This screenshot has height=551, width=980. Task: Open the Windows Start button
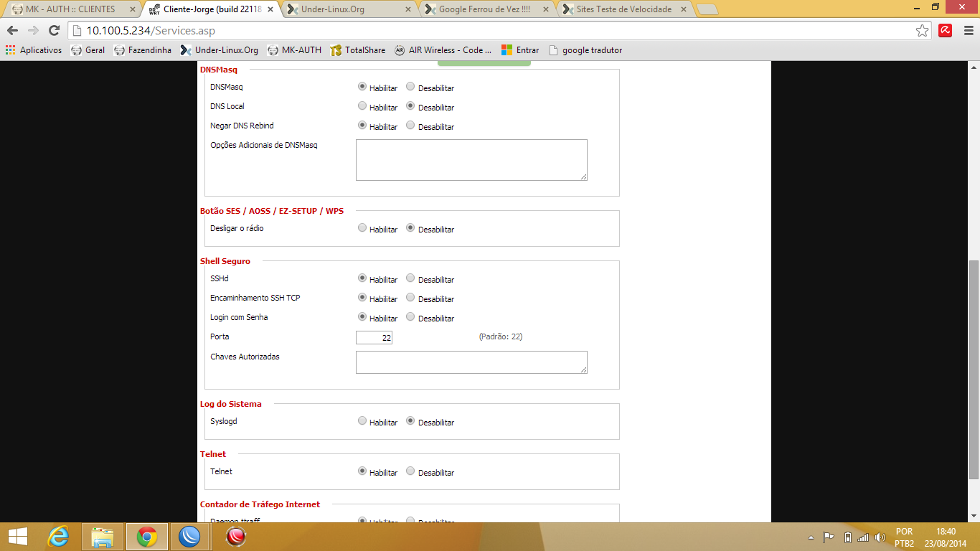(17, 536)
